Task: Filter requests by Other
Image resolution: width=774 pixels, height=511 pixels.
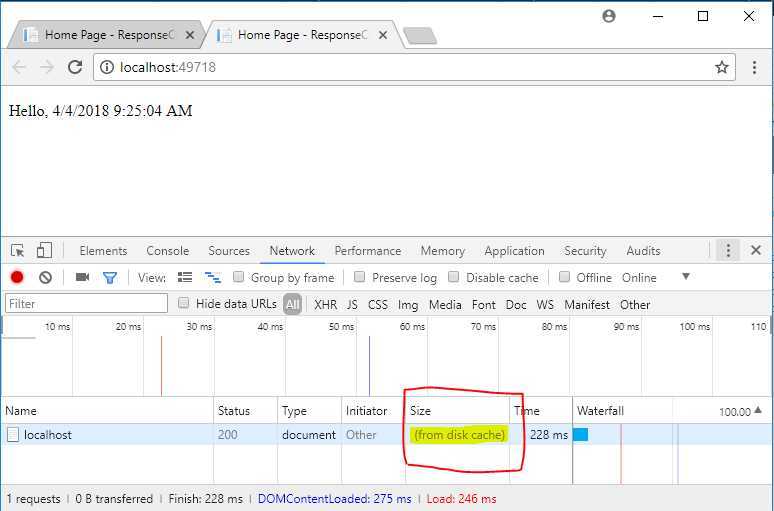Action: [x=635, y=305]
